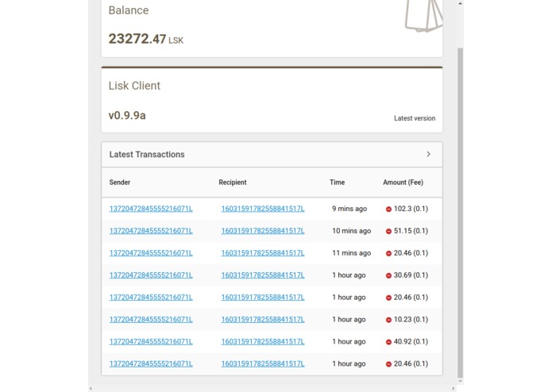This screenshot has height=392, width=552.
Task: Open sender address in 30.69 transaction row
Action: (151, 275)
